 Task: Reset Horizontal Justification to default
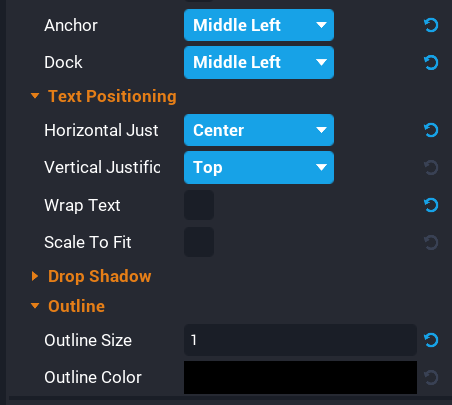431,130
